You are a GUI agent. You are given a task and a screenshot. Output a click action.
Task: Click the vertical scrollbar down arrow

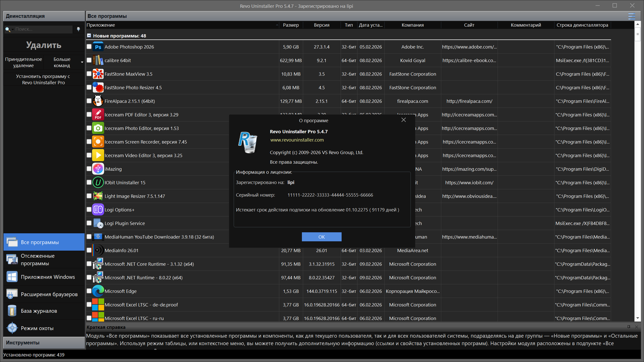[x=638, y=318]
